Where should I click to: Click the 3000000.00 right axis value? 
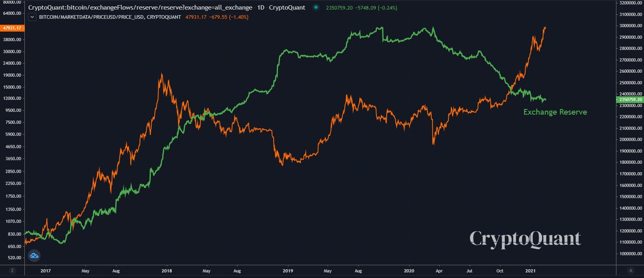point(631,26)
